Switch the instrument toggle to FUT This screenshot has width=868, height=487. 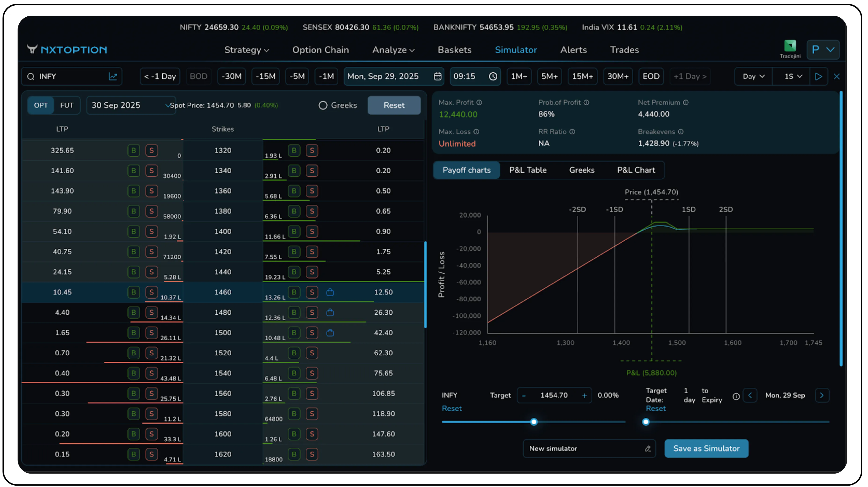(x=66, y=105)
